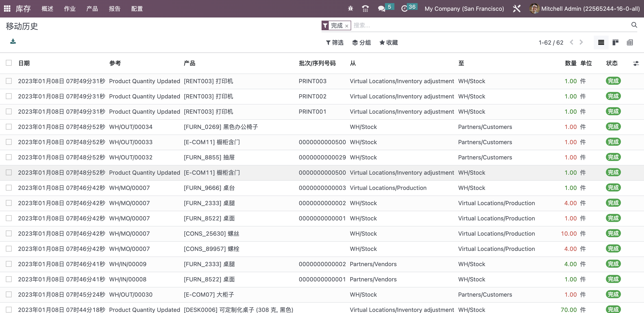
Task: Click 完成 badge in WH/OUT/00034 row
Action: coord(613,127)
